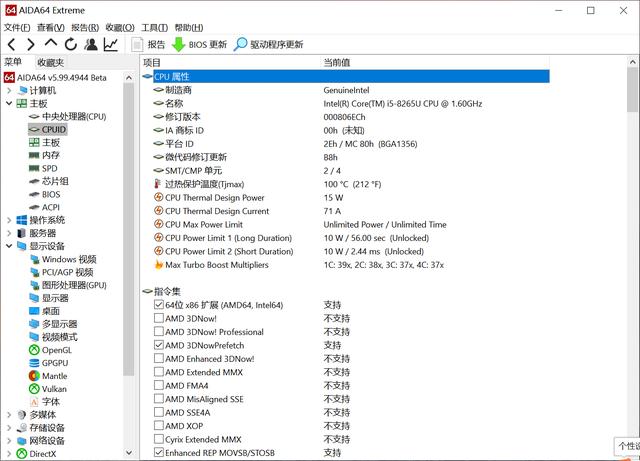This screenshot has width=640, height=461.
Task: Select the Vulkan tree node
Action: [x=54, y=389]
